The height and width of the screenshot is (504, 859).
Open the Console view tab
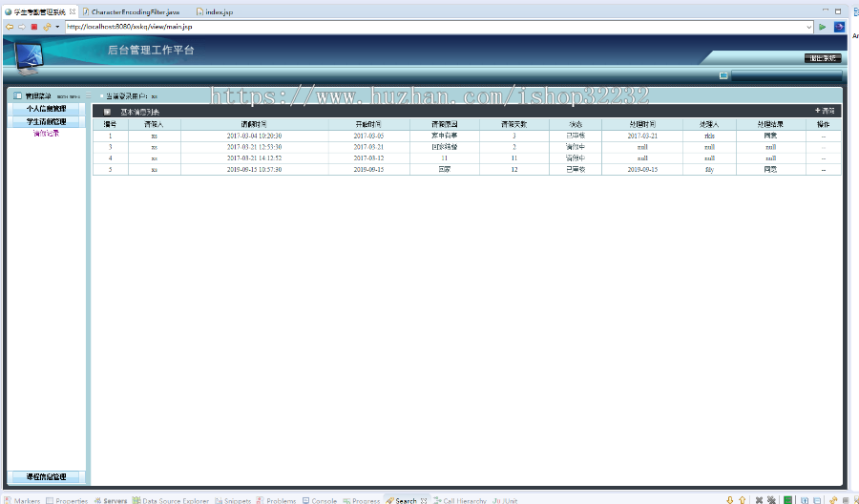(320, 500)
